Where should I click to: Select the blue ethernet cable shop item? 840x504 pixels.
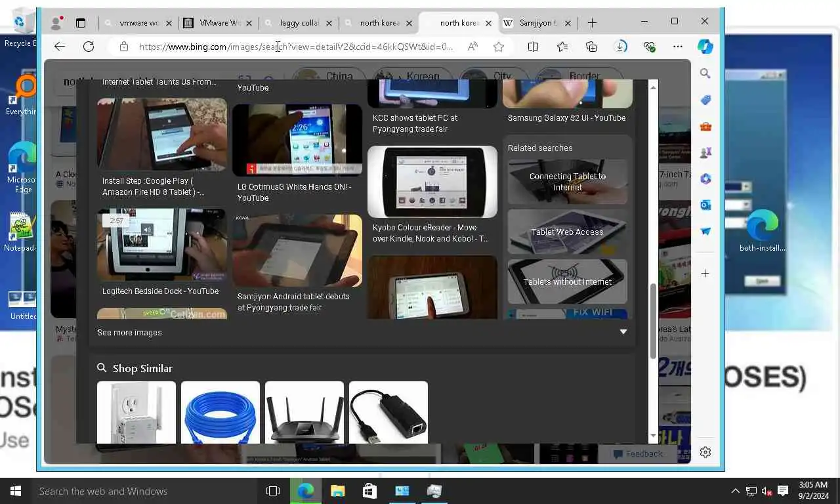coord(220,412)
